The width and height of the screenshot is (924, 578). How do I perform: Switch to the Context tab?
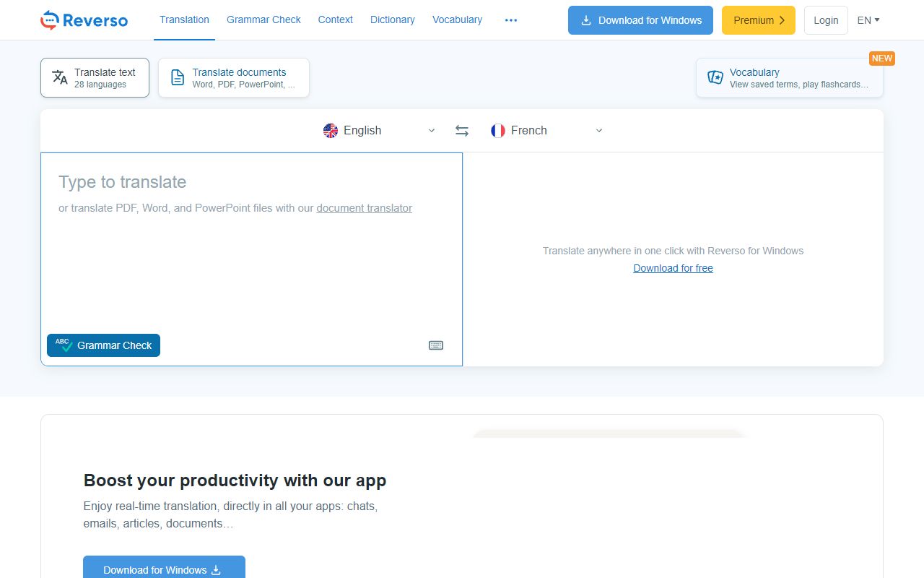(335, 20)
